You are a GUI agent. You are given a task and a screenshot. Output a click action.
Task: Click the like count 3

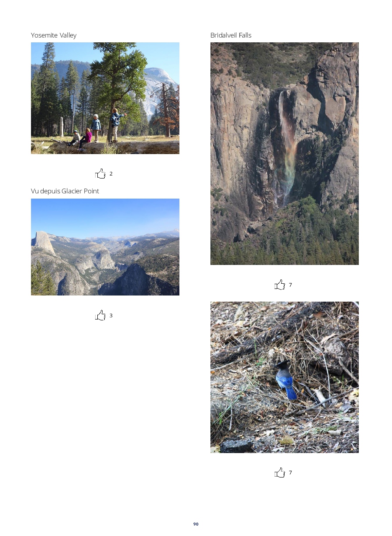click(x=111, y=315)
